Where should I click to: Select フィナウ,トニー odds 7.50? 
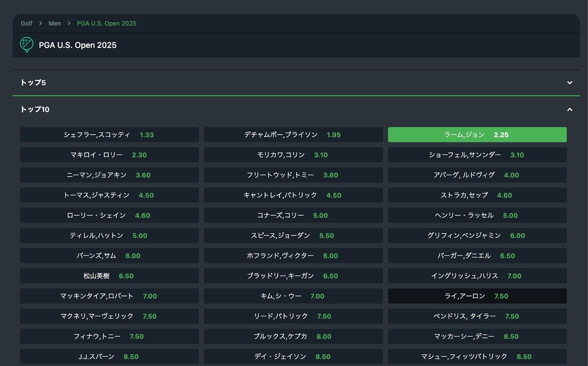point(110,337)
